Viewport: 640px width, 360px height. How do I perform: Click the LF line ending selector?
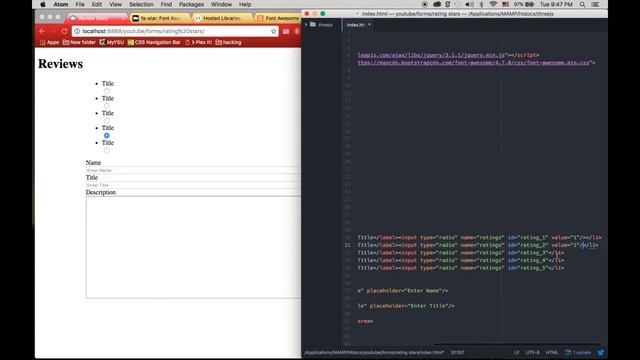coord(516,353)
